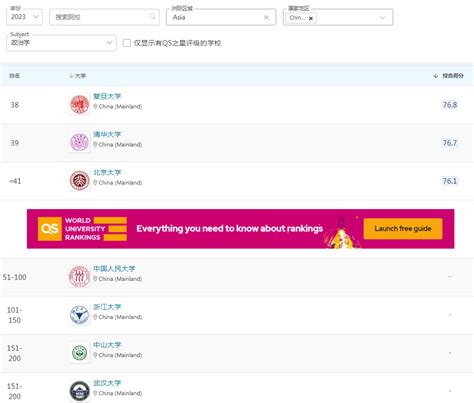
Task: Expand the country/region dropdown arrow
Action: point(382,17)
